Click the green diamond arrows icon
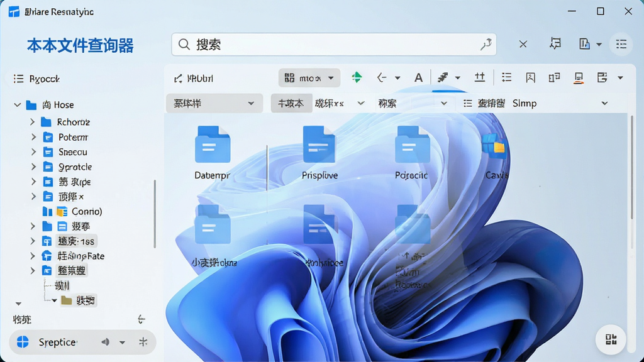Viewport: 644px width, 362px height. (x=357, y=77)
